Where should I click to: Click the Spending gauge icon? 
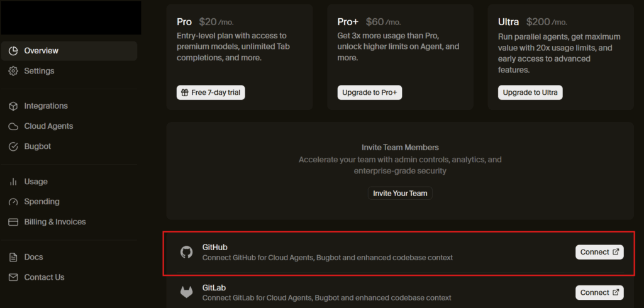pyautogui.click(x=13, y=202)
